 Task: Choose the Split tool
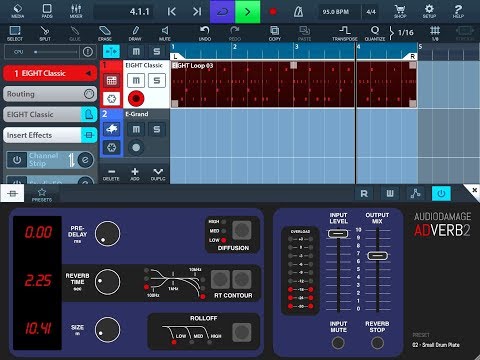coord(45,33)
